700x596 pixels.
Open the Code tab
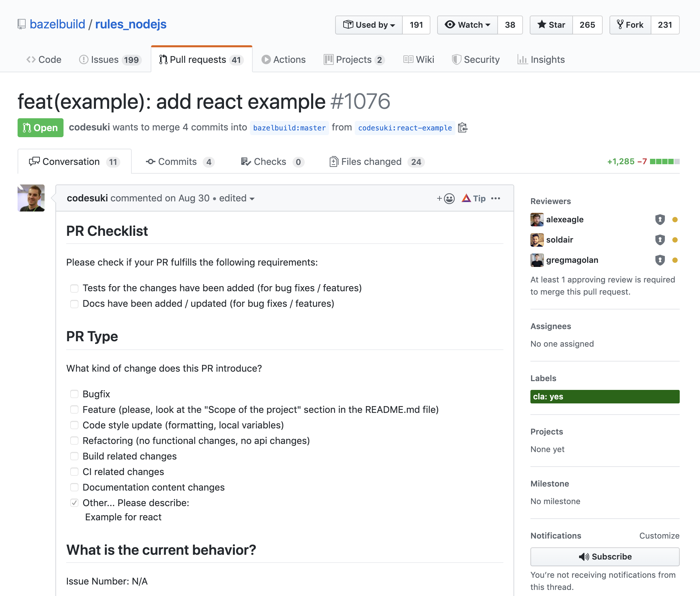point(44,60)
